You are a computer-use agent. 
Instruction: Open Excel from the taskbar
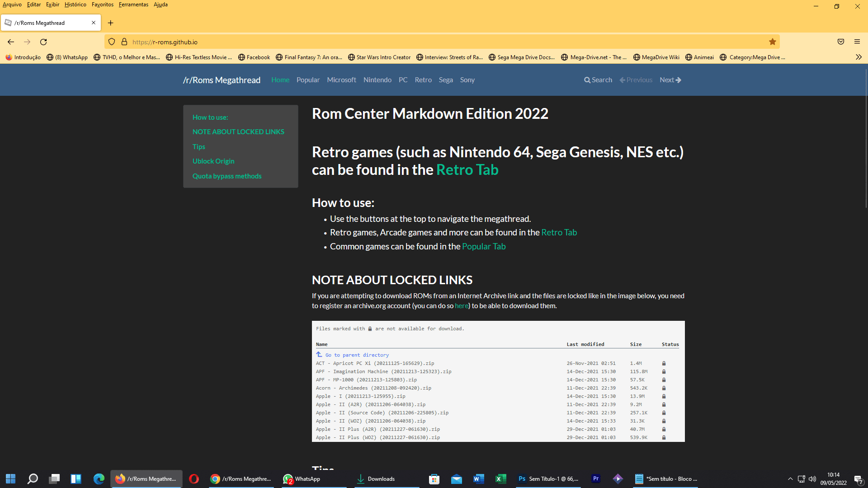tap(501, 479)
